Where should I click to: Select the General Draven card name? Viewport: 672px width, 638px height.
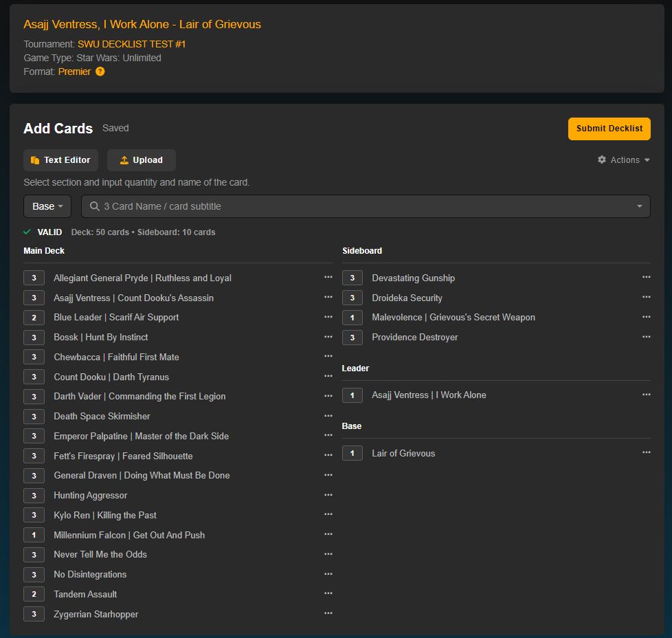click(142, 475)
